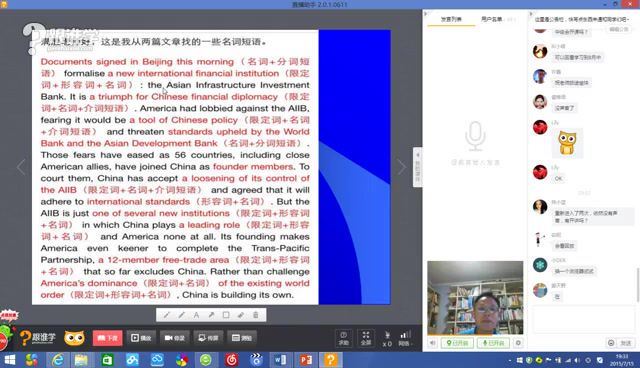640x368 pixels.
Task: Open the emoji picker in chat
Action: (x=611, y=343)
